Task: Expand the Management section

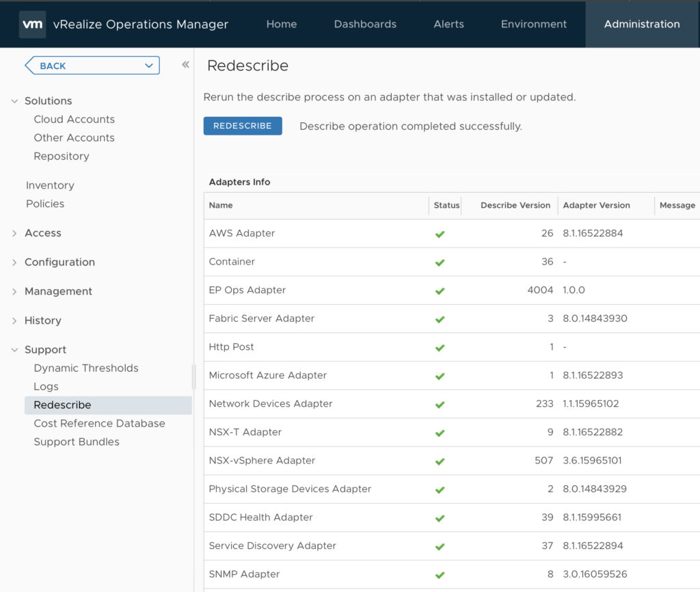Action: coord(14,291)
